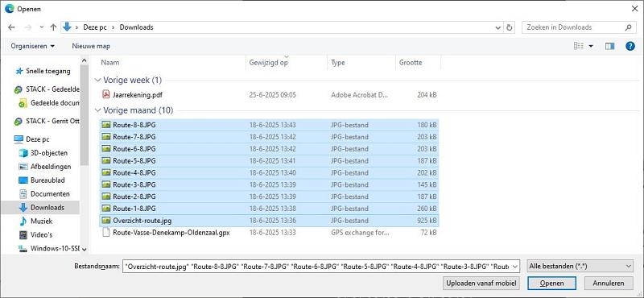This screenshot has height=298, width=644.
Task: Change view layout icon
Action: click(579, 46)
